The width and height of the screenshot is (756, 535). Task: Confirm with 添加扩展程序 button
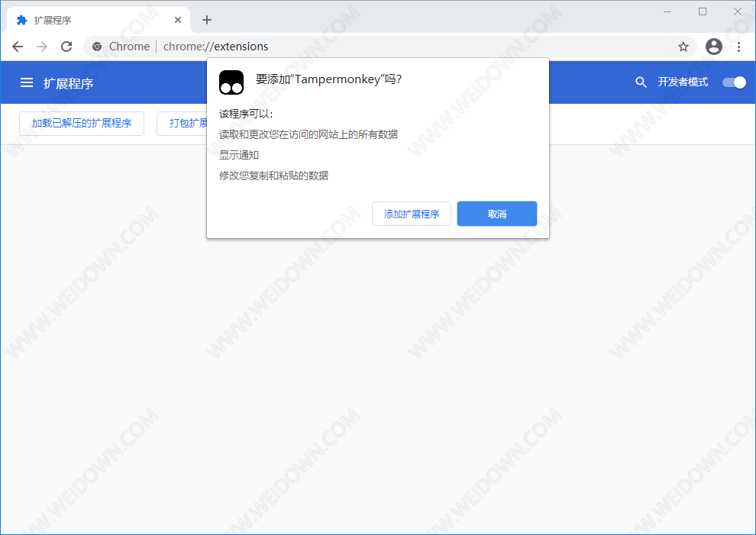coord(412,214)
